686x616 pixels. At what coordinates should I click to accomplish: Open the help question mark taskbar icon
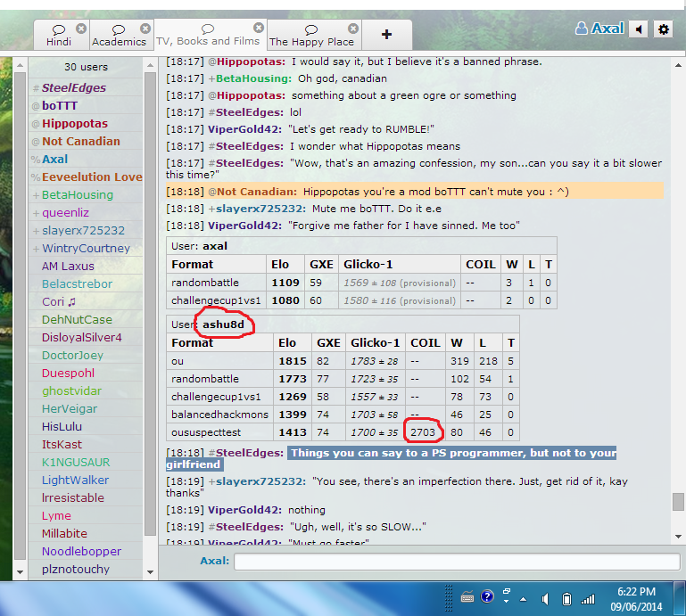[487, 597]
